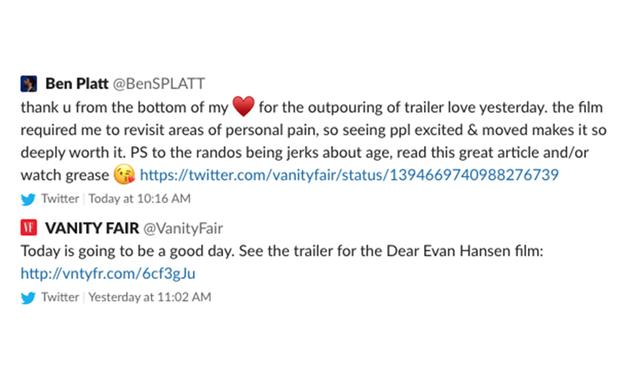Click the 'Twitter' label under Vanity Fair's tweet
Image resolution: width=640 pixels, height=384 pixels.
click(60, 297)
